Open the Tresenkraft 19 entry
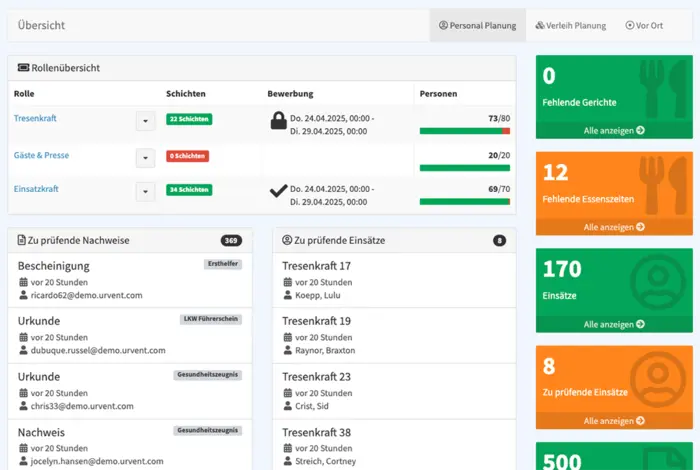The image size is (700, 470). 394,336
